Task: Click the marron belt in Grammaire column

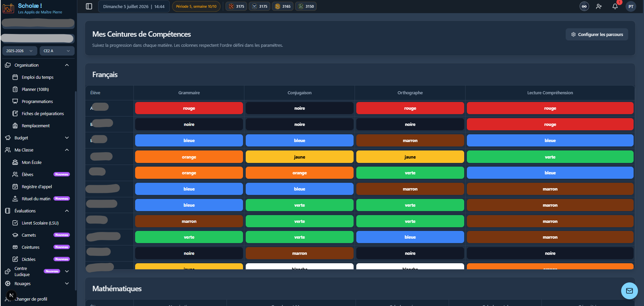Action: click(x=189, y=221)
